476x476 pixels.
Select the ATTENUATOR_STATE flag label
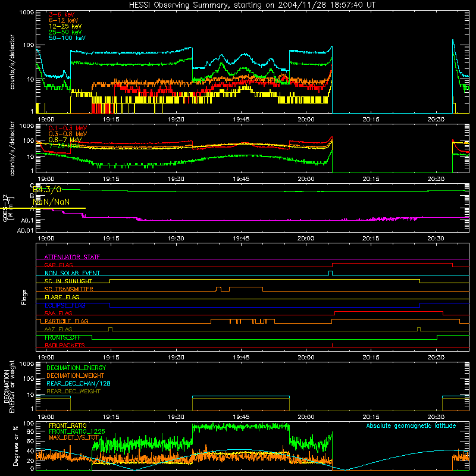click(72, 257)
